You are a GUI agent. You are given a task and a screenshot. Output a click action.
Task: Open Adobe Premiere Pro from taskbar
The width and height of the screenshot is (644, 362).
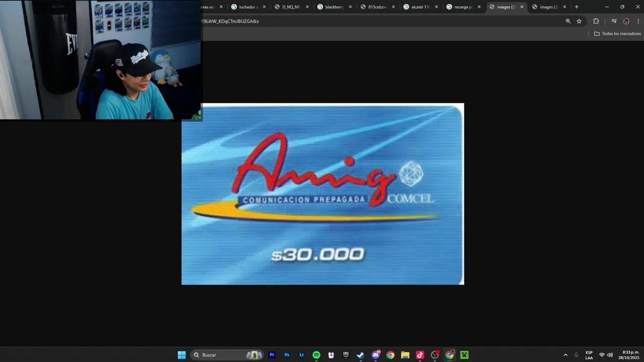(272, 355)
